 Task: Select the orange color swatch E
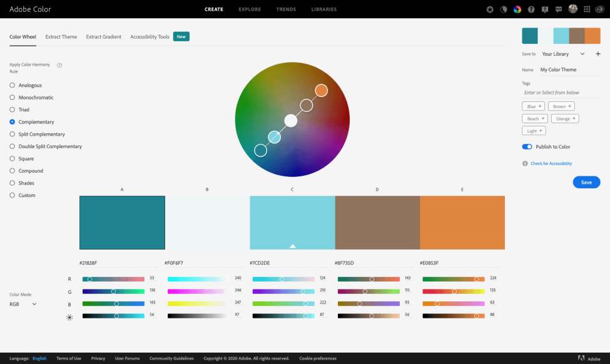462,223
